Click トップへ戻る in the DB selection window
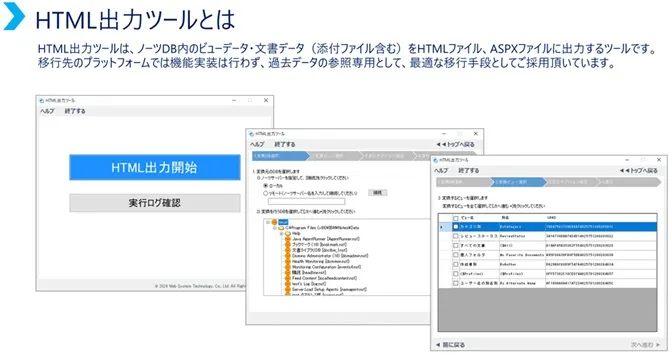Screen dimensions: 672x361 456,144
